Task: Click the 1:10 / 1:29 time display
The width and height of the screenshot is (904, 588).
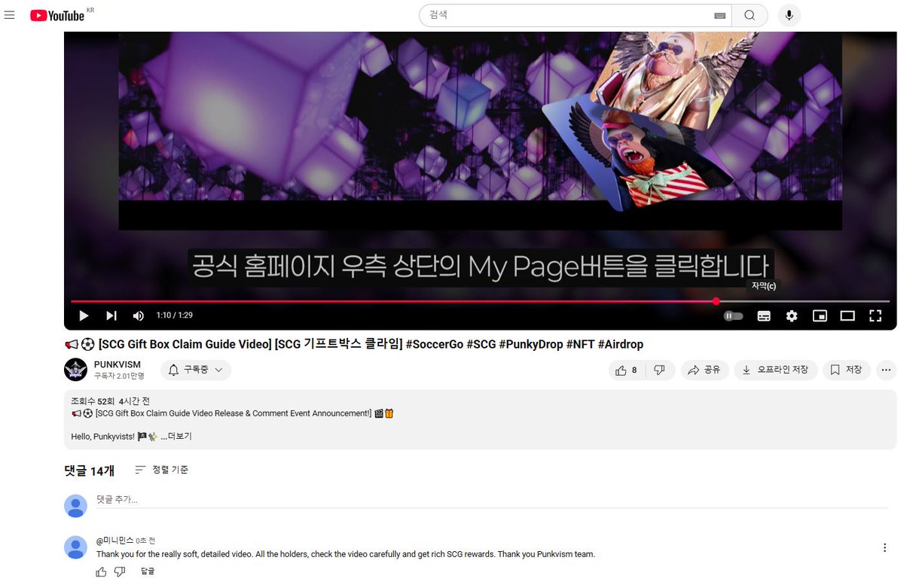Action: point(174,315)
